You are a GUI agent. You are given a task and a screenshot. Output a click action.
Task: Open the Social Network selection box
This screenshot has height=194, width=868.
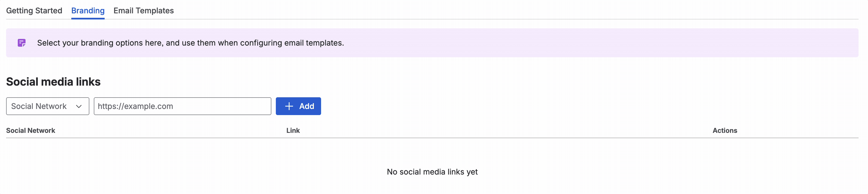[47, 106]
